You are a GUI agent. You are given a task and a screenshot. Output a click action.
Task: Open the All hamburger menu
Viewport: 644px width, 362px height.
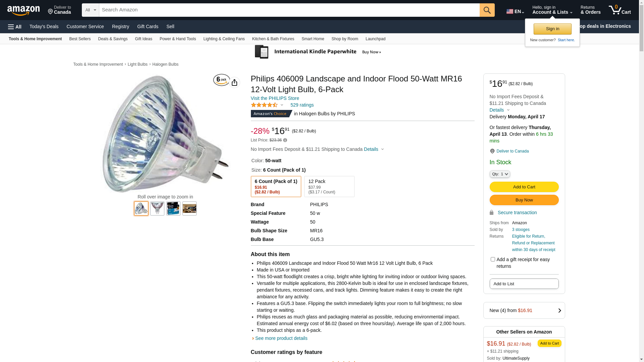[x=15, y=27]
